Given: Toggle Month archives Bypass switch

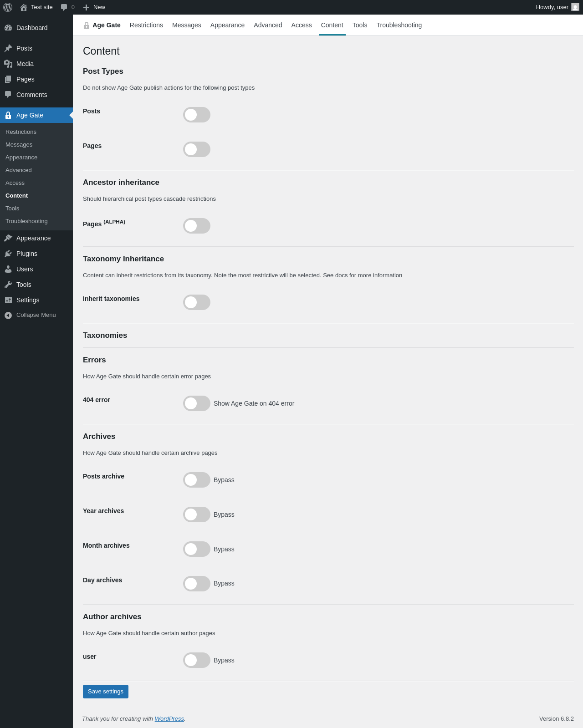Looking at the screenshot, I should [x=197, y=549].
